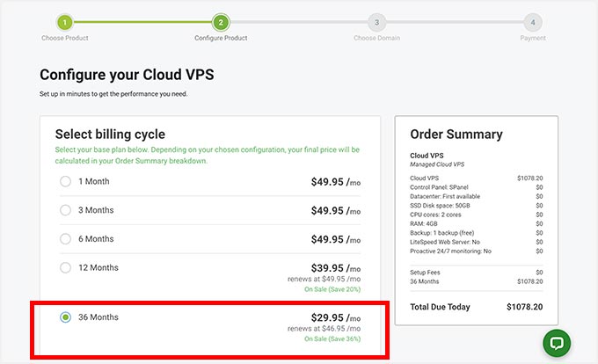Select the 3 Months radio button
598x364 pixels.
[66, 211]
